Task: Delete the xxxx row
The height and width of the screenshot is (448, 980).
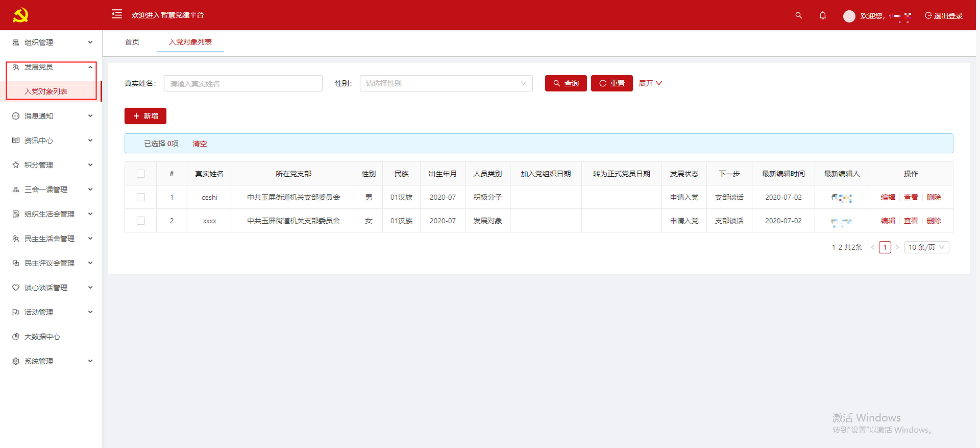Action: (x=934, y=221)
